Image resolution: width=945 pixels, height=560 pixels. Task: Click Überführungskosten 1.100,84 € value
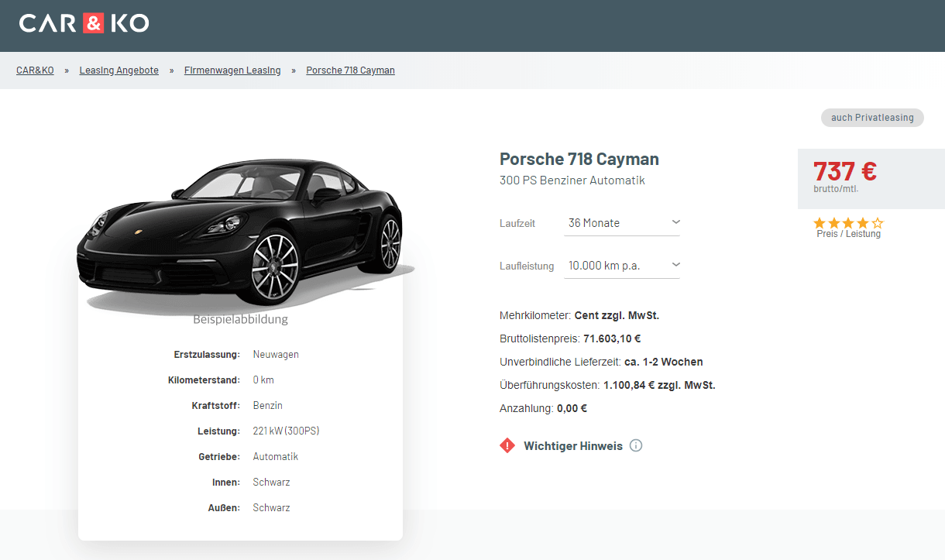click(659, 385)
